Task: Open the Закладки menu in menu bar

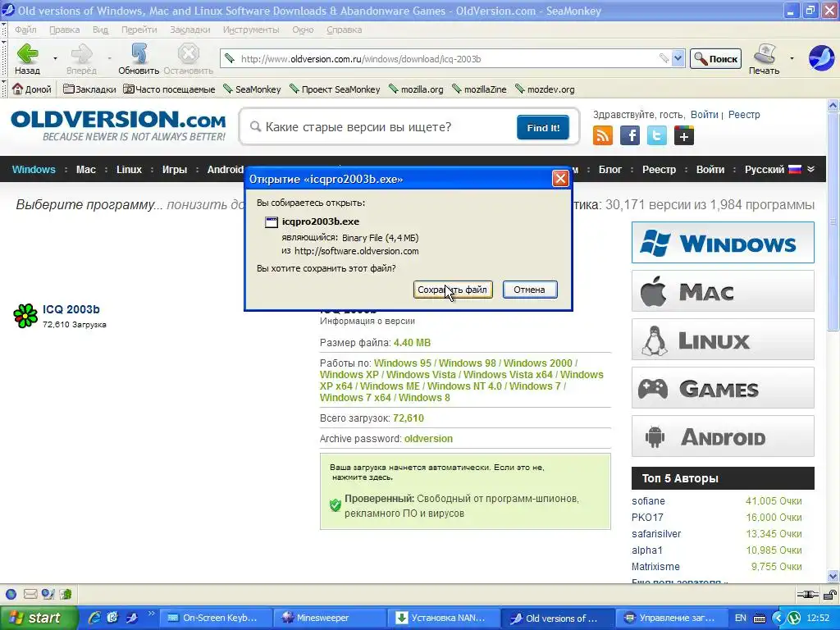Action: (x=190, y=30)
